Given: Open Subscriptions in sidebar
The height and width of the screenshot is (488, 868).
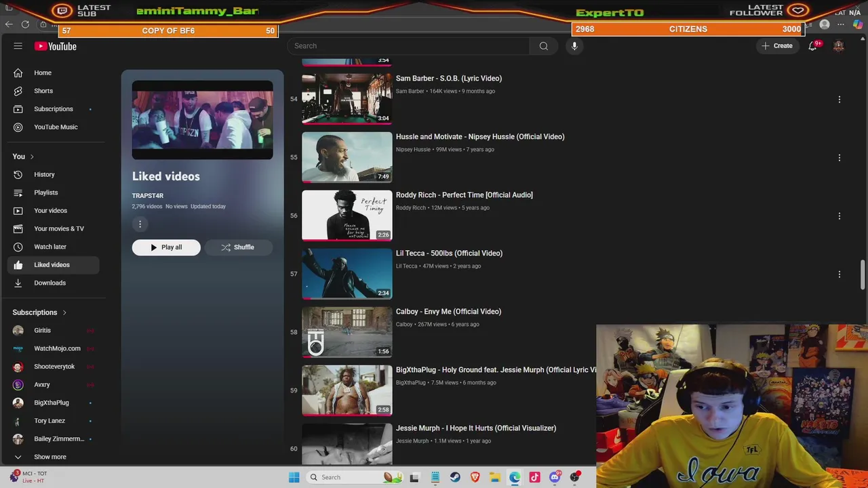Looking at the screenshot, I should pos(54,109).
